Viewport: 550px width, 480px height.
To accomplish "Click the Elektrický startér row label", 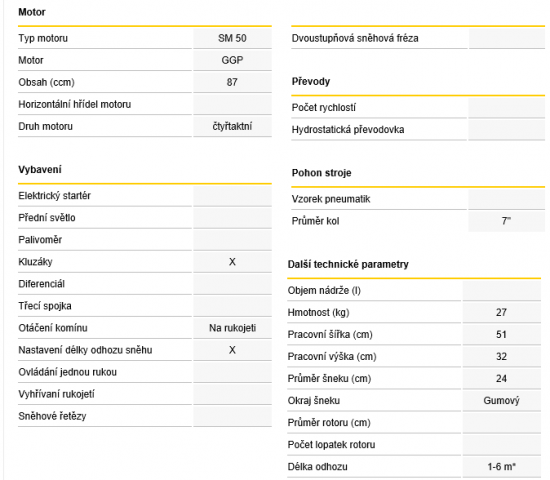I will (54, 195).
